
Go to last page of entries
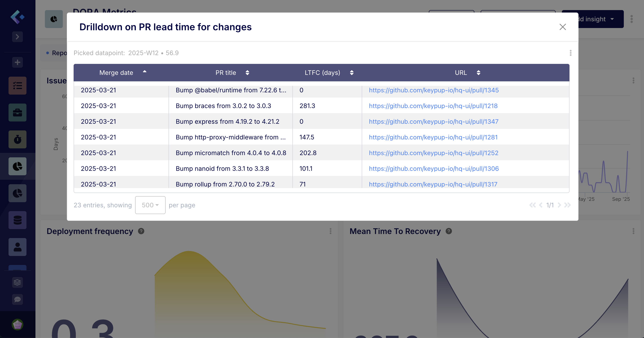tap(567, 205)
